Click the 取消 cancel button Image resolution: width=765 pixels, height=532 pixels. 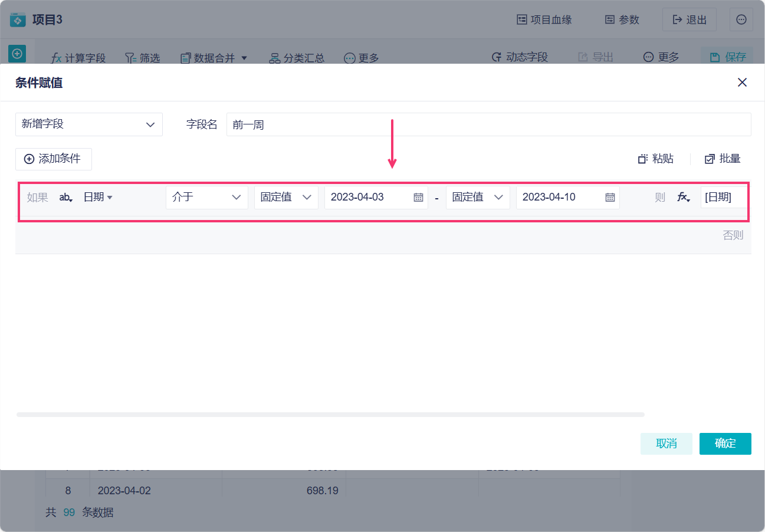[x=666, y=444]
